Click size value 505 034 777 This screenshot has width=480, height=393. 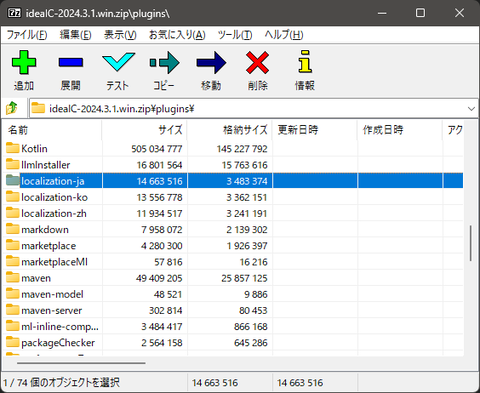pyautogui.click(x=157, y=149)
